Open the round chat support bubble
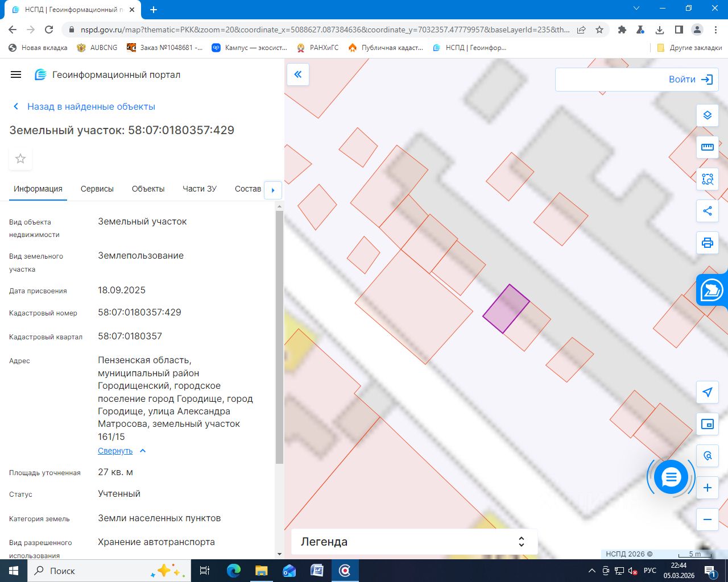728x582 pixels. coord(671,477)
